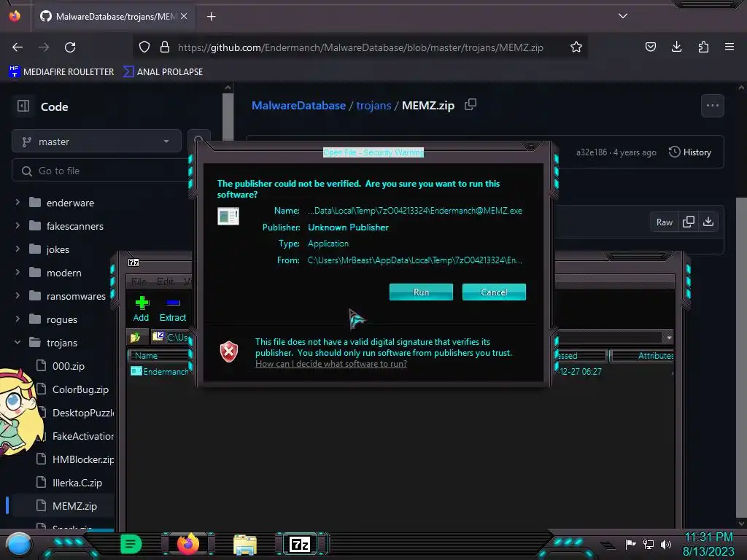Viewport: 747px width, 560px height.
Task: Click the Go to file search field
Action: (100, 171)
